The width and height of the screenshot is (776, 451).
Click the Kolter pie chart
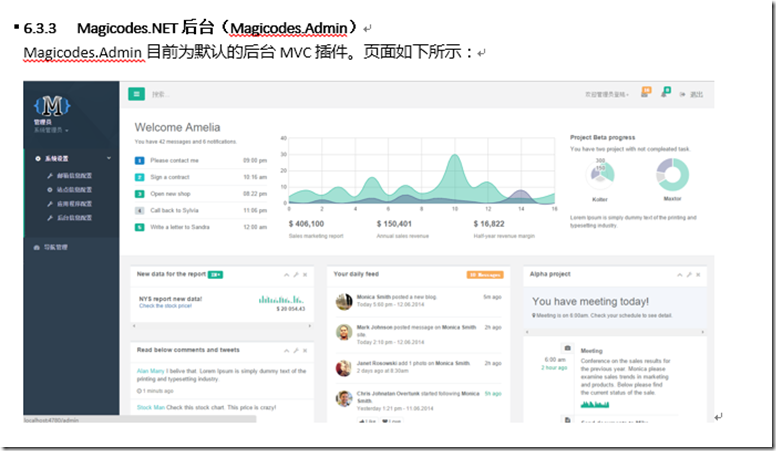600,174
